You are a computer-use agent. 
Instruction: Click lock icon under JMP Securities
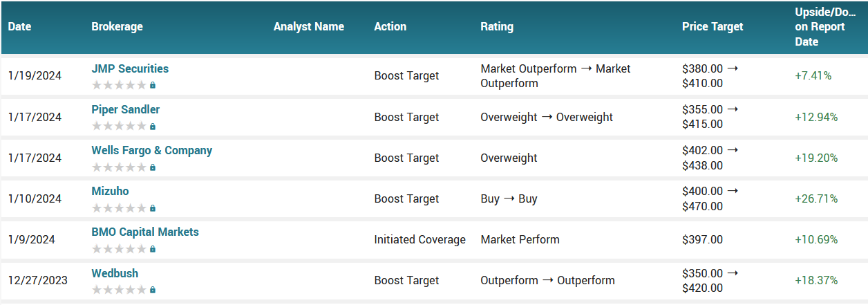tap(153, 85)
